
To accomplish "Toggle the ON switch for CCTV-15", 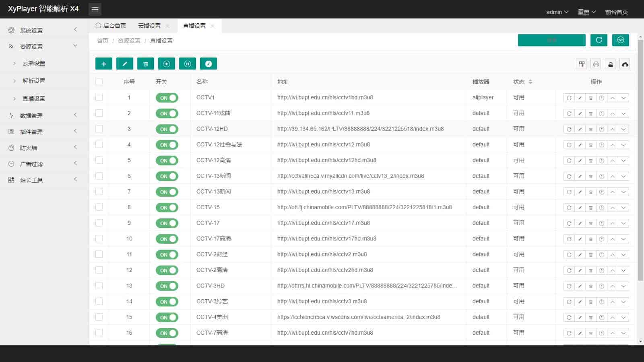I will (167, 208).
